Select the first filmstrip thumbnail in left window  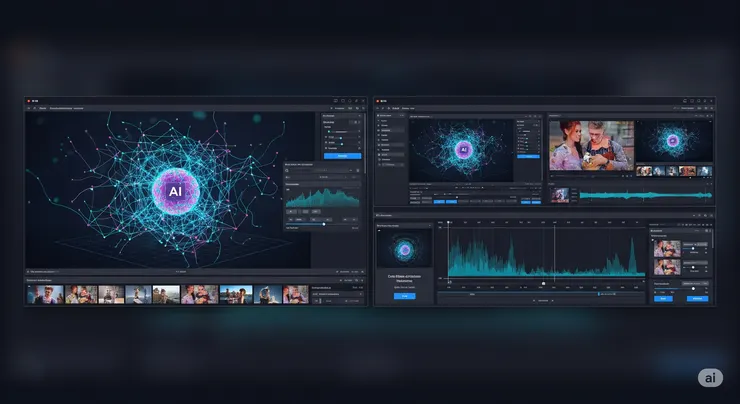pos(45,295)
